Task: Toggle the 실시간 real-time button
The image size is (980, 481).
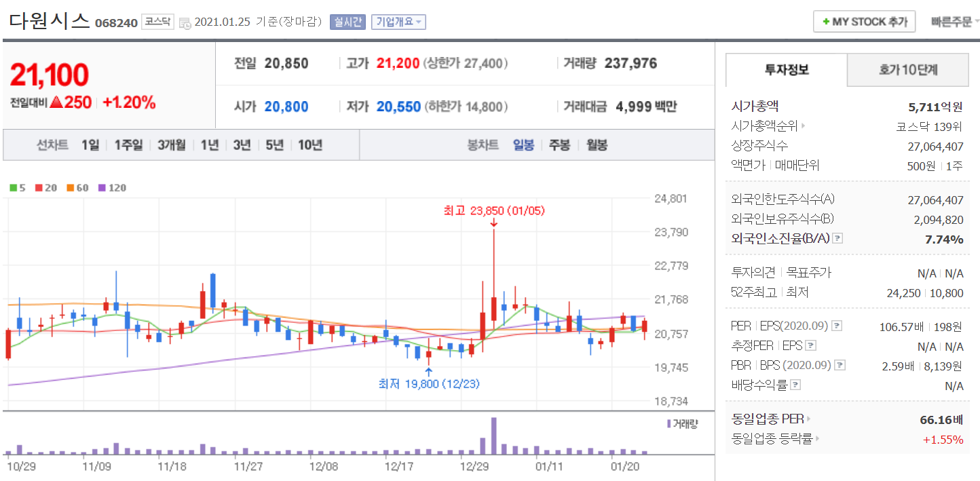Action: [347, 22]
